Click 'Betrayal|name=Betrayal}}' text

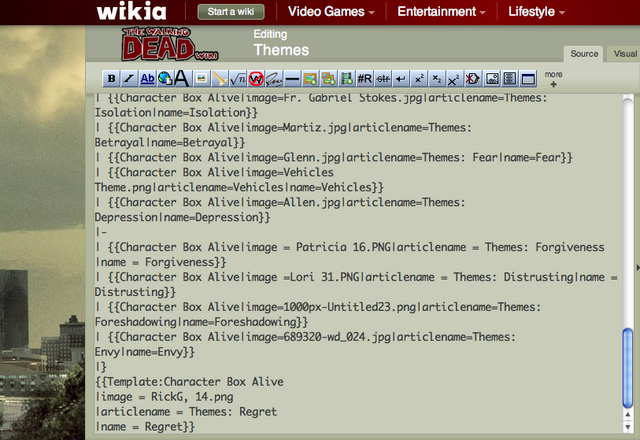(x=170, y=142)
